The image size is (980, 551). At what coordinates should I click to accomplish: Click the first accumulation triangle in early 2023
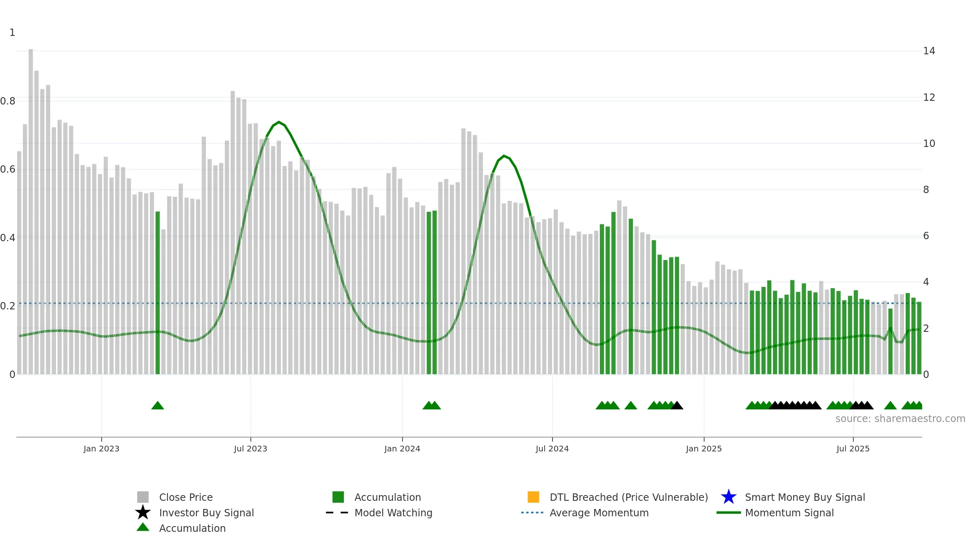pos(158,405)
